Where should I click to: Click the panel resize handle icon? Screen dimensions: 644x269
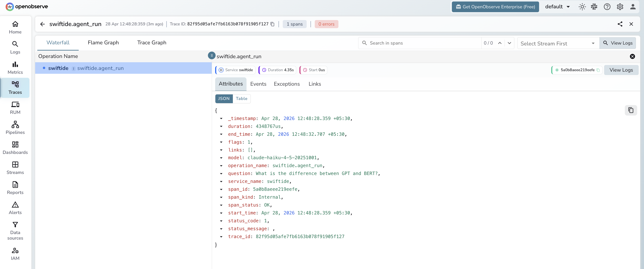tap(212, 55)
